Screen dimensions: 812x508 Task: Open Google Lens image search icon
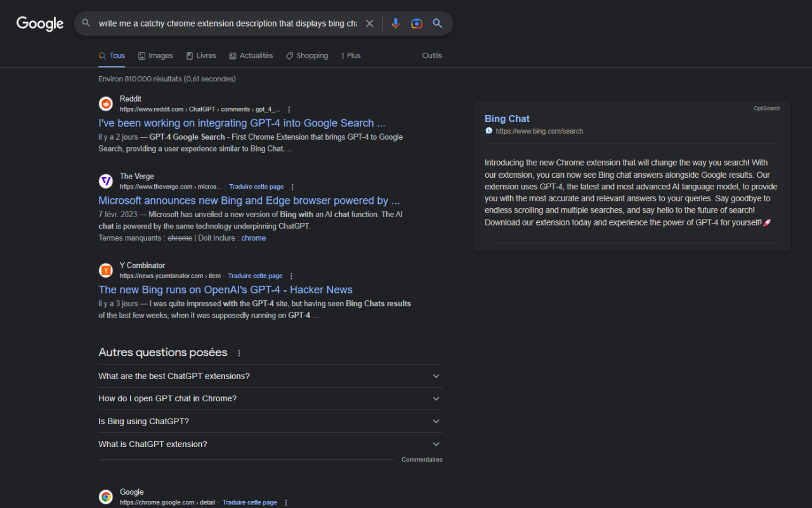pos(417,23)
